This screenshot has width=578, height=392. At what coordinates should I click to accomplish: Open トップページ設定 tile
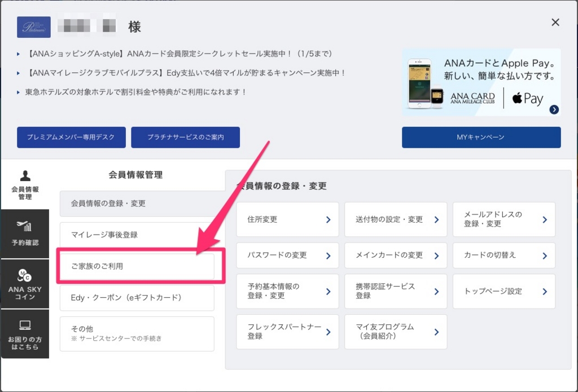[504, 292]
